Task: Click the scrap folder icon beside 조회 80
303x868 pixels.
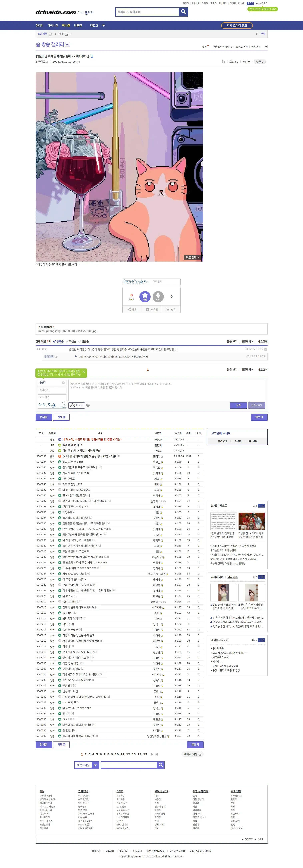Action: pyautogui.click(x=223, y=62)
